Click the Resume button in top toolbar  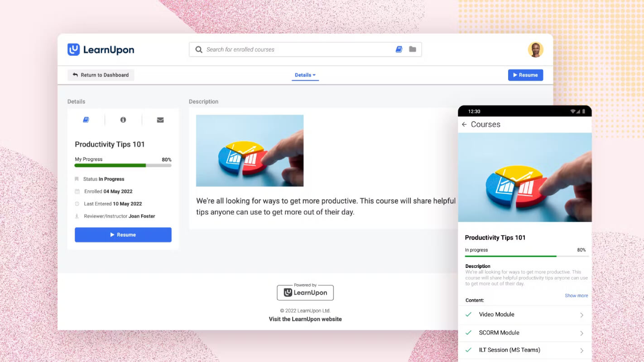[525, 75]
